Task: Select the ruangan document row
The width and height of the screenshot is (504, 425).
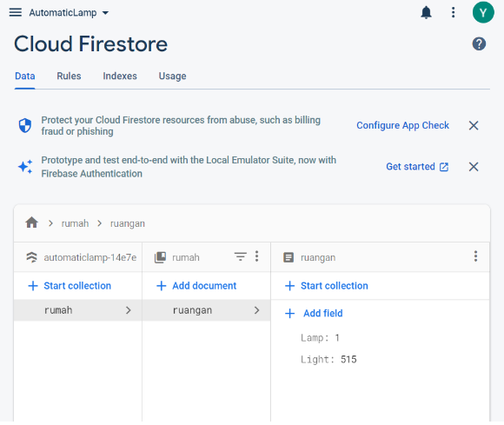Action: coord(206,310)
